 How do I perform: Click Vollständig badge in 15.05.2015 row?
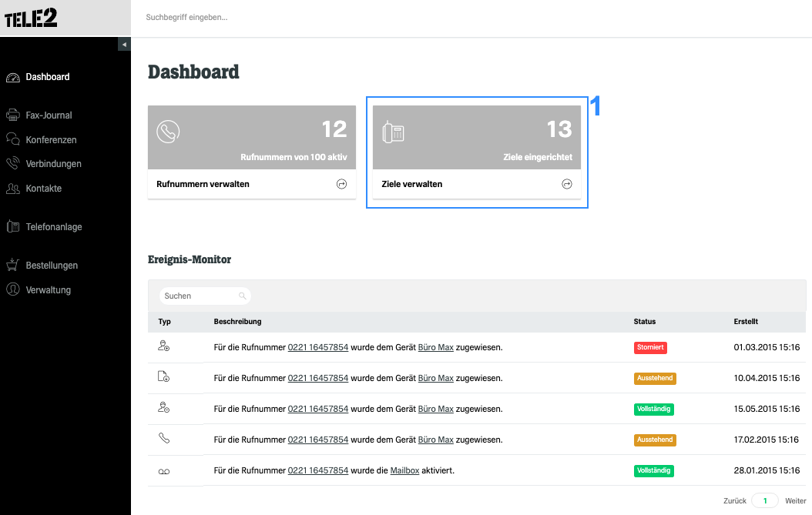pos(653,409)
